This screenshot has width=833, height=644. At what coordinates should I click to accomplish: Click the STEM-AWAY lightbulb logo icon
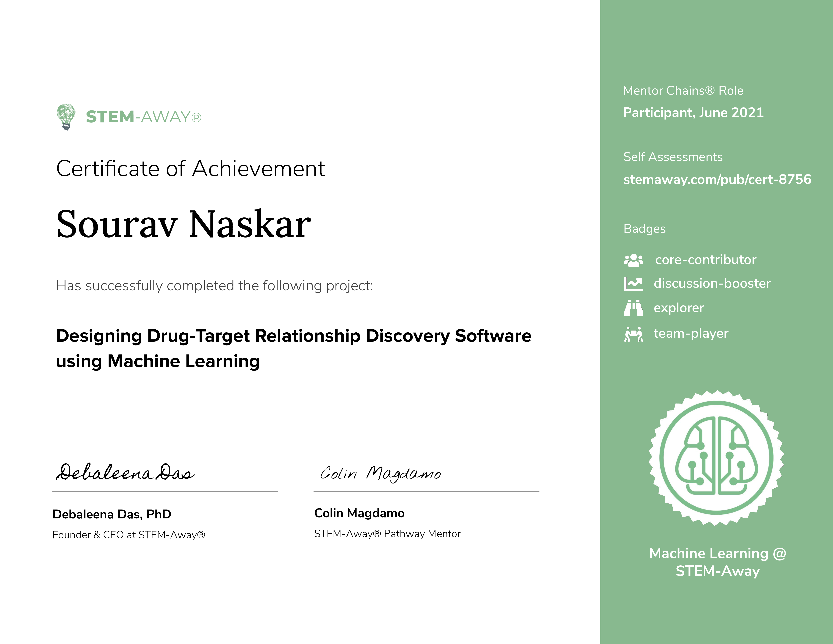click(66, 117)
